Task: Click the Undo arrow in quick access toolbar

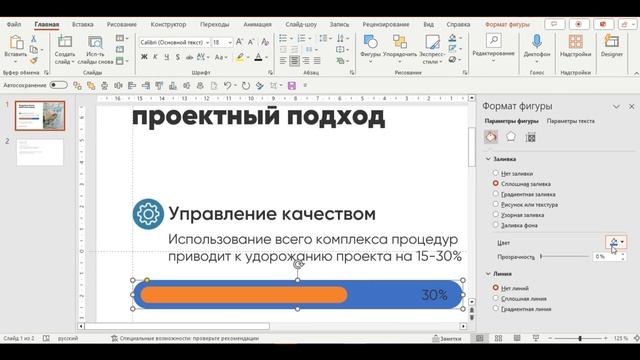Action: click(228, 85)
